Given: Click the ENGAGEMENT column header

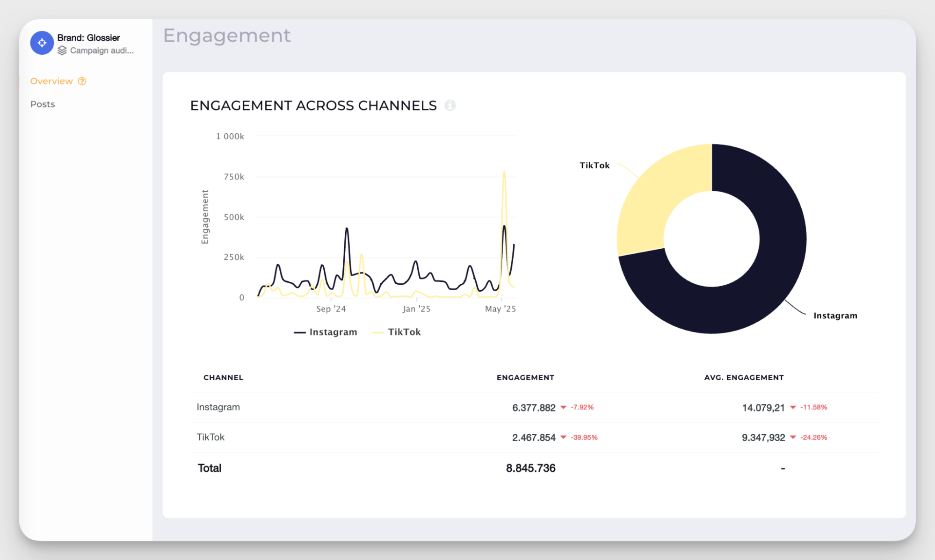Looking at the screenshot, I should (525, 378).
